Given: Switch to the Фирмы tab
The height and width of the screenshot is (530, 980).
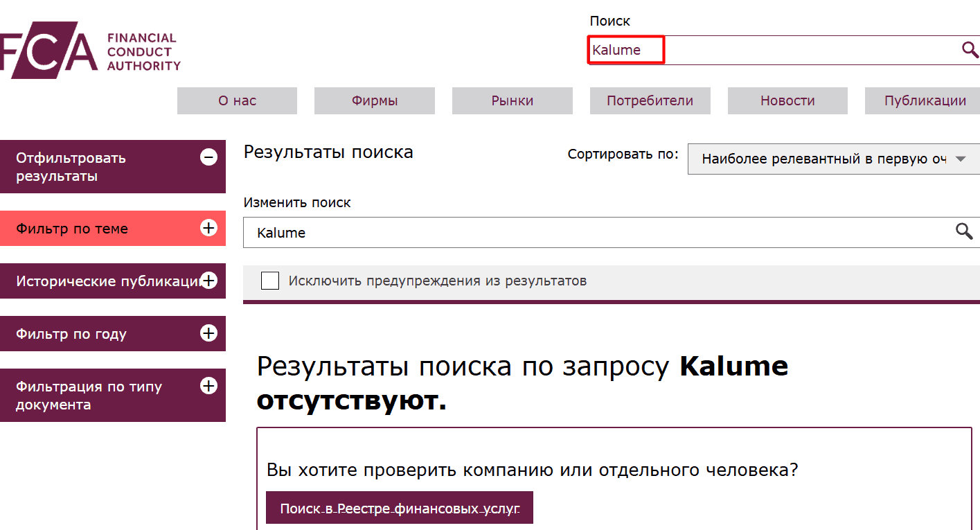Looking at the screenshot, I should pos(374,100).
